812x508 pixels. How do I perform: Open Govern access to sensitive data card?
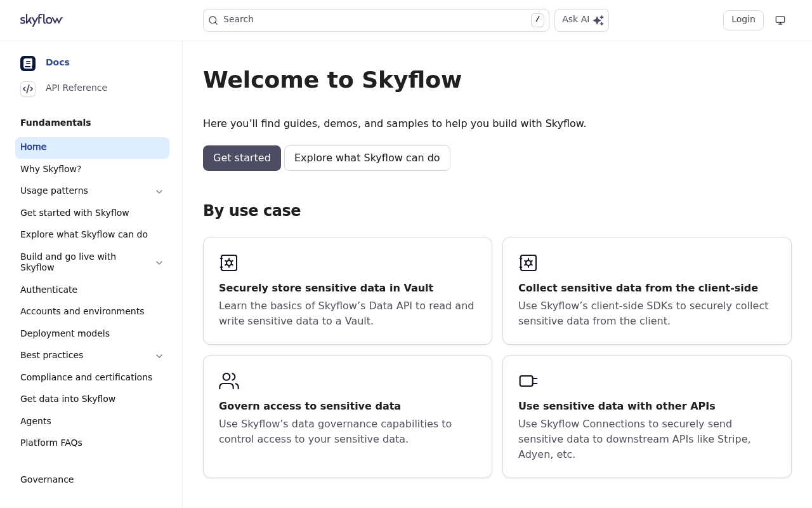348,417
